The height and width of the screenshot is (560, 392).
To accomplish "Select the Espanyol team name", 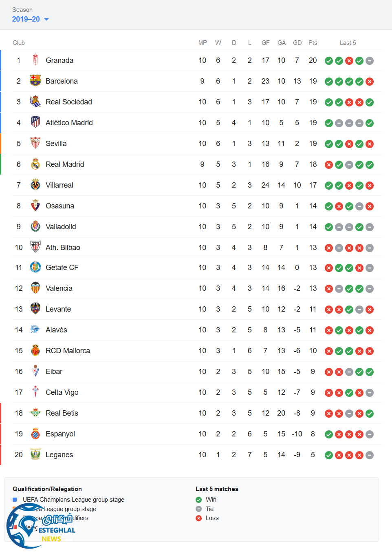I will tap(60, 434).
